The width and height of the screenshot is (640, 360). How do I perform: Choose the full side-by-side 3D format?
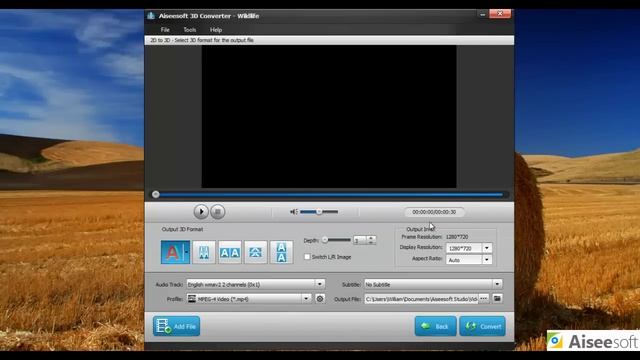[230, 252]
